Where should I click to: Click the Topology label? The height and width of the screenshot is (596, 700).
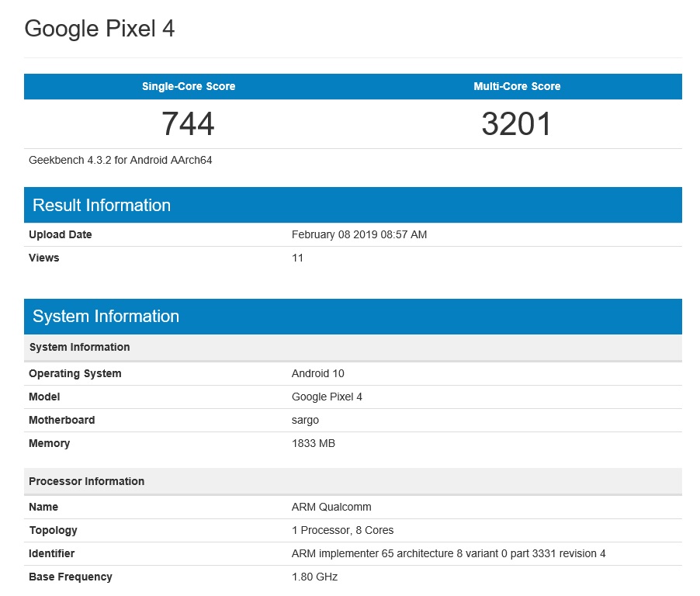coord(53,530)
